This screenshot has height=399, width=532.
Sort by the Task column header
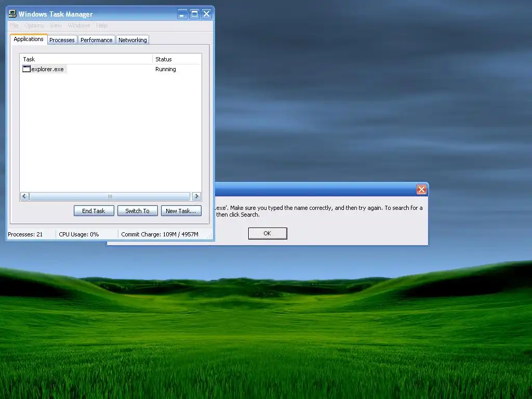[x=86, y=59]
